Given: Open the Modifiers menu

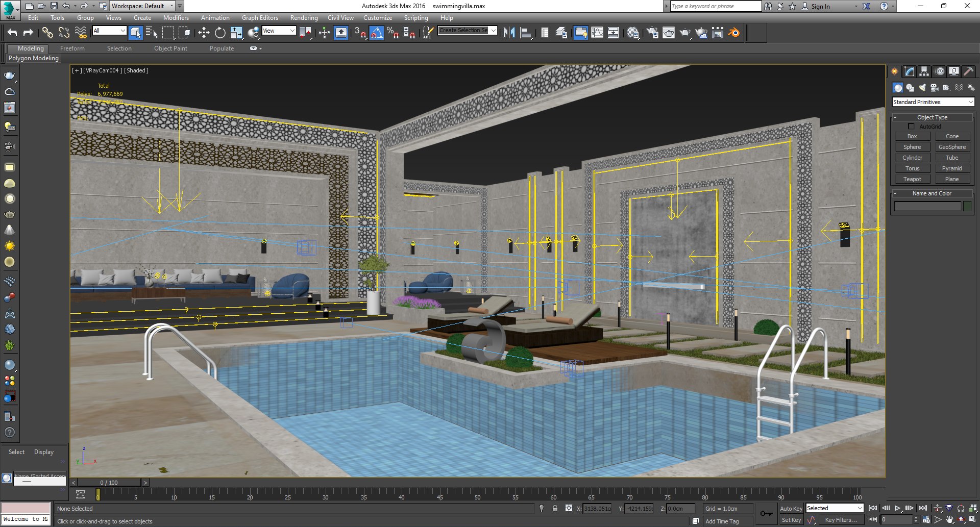Looking at the screenshot, I should tap(176, 18).
